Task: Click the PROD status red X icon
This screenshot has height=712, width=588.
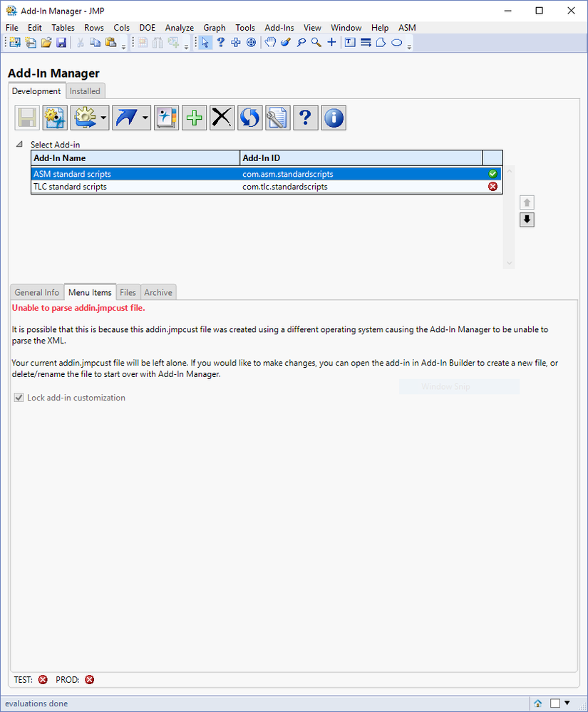Action: 90,680
